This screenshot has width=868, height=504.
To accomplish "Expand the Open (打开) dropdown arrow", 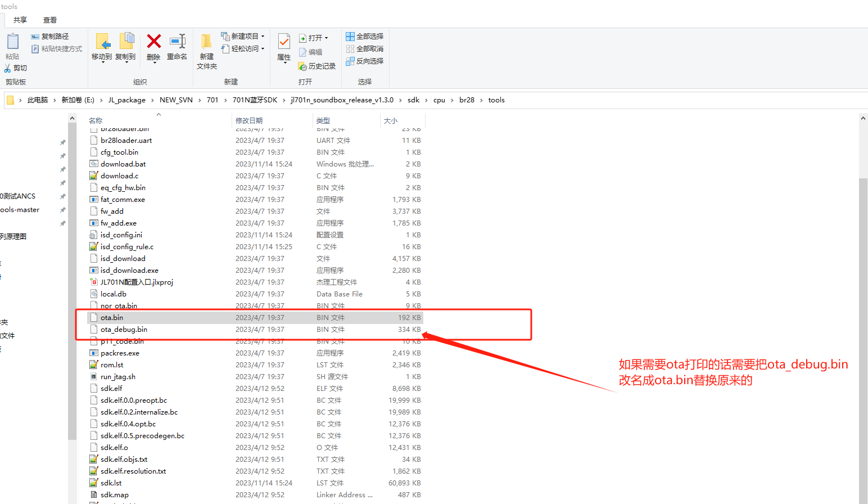I will point(326,38).
